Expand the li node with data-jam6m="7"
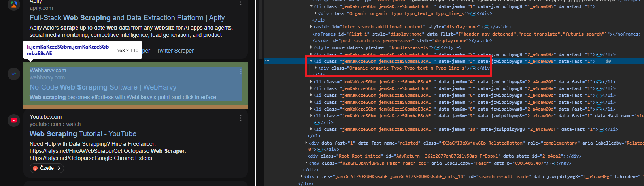 pos(311,102)
